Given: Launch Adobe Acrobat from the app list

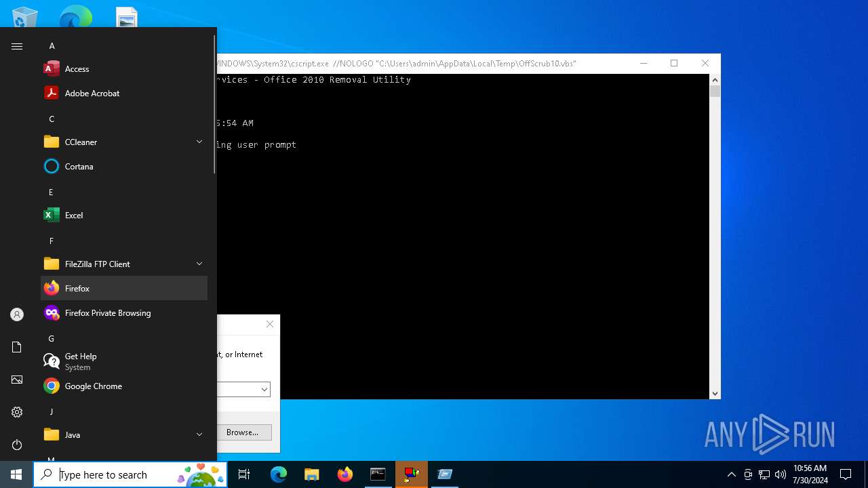Looking at the screenshot, I should coord(124,93).
